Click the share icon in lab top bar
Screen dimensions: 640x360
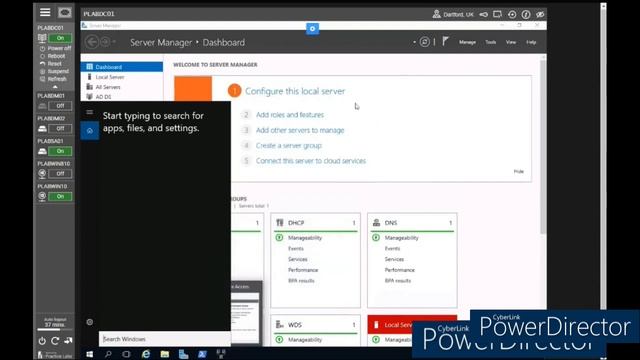tap(484, 14)
